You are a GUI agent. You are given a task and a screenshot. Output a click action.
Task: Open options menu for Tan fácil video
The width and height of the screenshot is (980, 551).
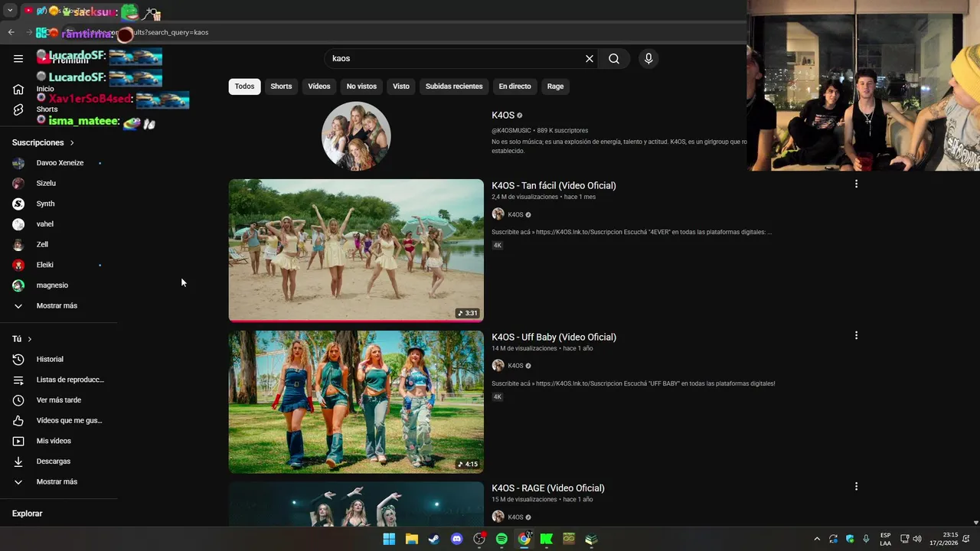tap(856, 184)
